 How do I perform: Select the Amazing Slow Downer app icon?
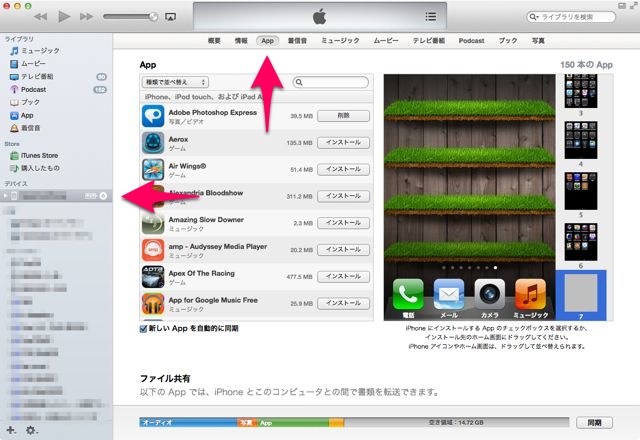point(153,223)
